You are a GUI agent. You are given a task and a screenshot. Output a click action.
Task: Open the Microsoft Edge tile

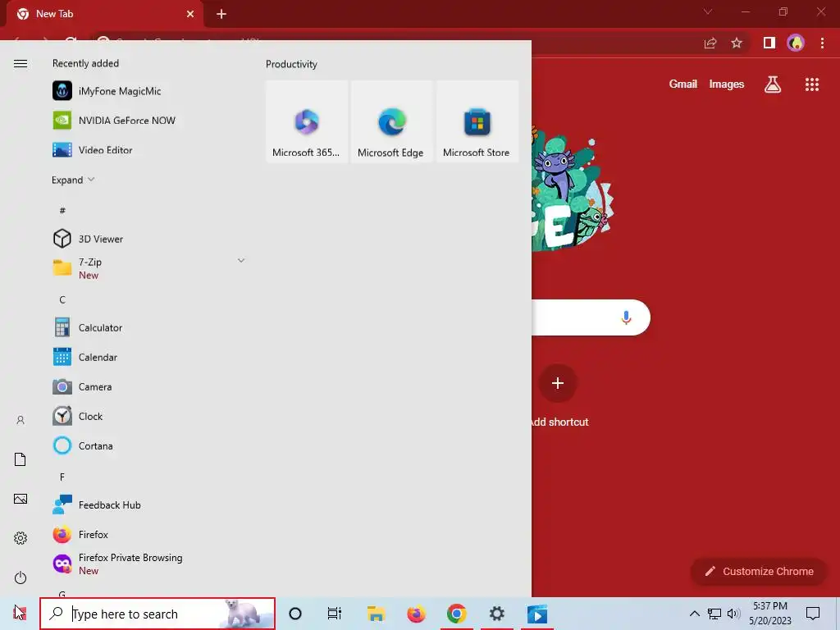[x=391, y=121]
